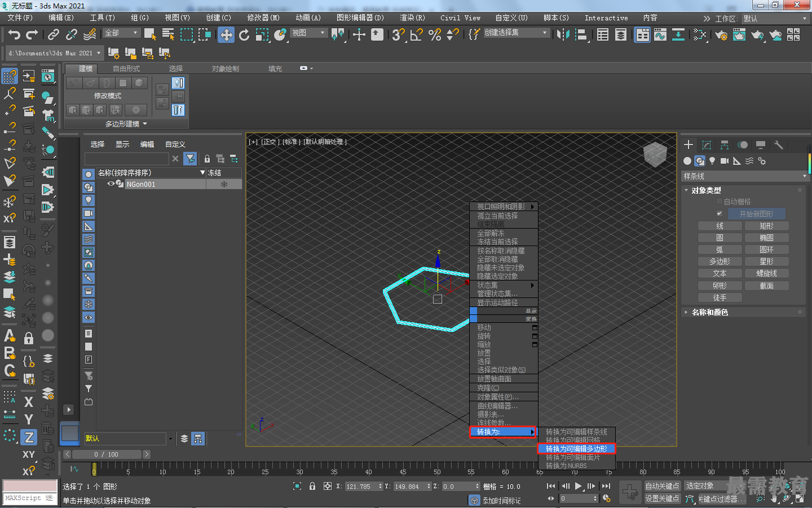Click the Align tool icon
812x508 pixels.
[x=581, y=35]
